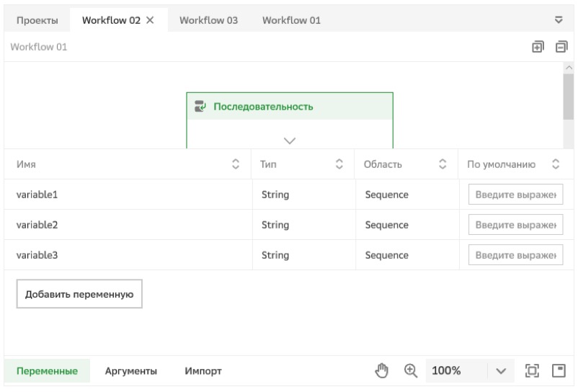Image resolution: width=578 pixels, height=392 pixels.
Task: Click default value field for variable1
Action: tap(515, 195)
